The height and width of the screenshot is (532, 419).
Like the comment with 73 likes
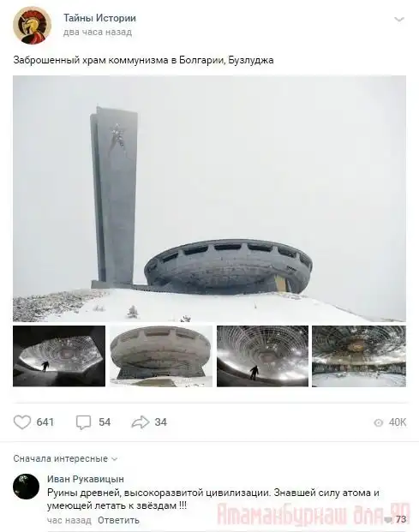(387, 519)
